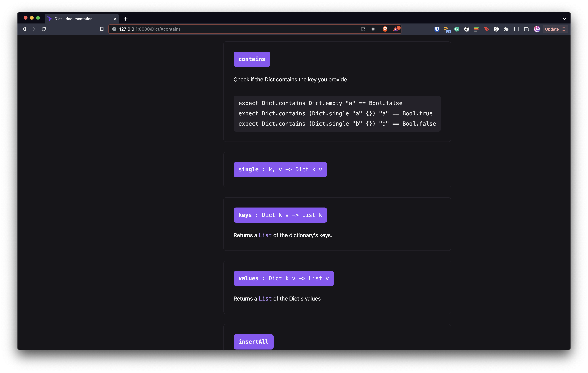Select the Dict - documentation tab
The image size is (588, 373).
click(x=73, y=19)
